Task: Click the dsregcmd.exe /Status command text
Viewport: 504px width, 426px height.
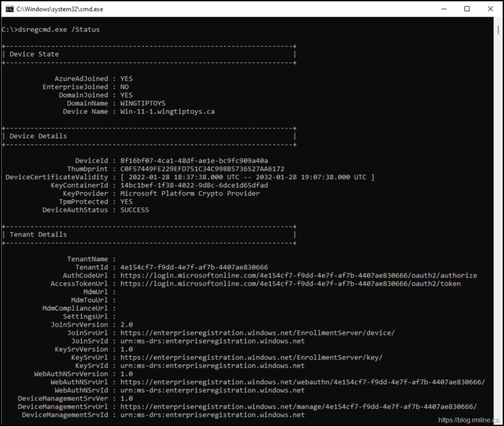Action: [59, 30]
